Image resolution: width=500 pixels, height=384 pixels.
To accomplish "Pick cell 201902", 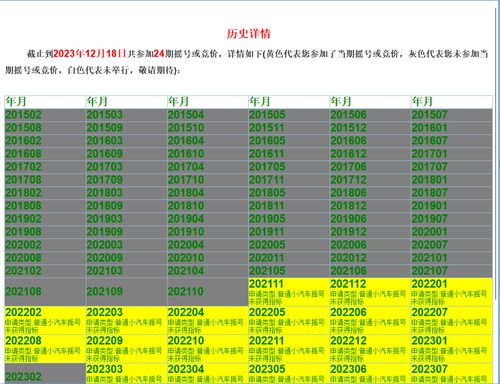I will click(45, 219).
